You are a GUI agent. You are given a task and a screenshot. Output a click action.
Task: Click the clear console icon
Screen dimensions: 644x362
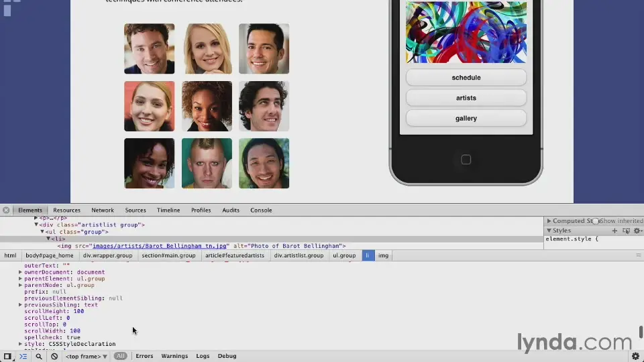point(54,356)
